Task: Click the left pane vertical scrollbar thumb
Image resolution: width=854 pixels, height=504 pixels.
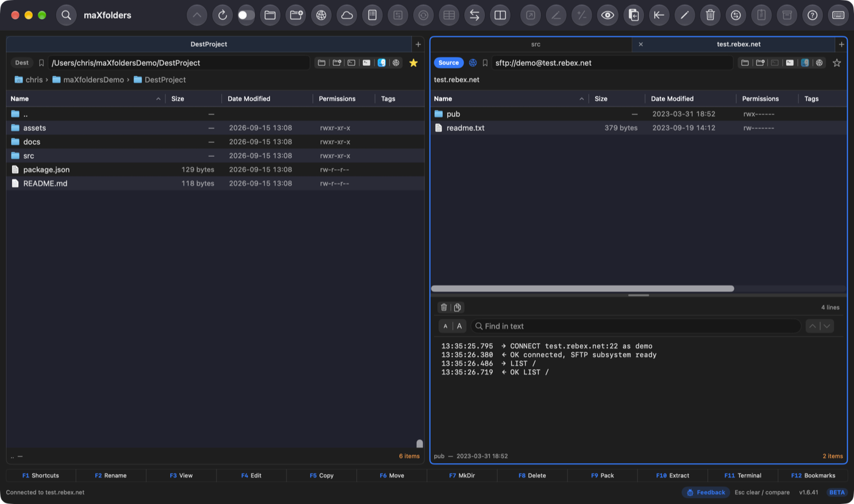Action: pos(420,444)
